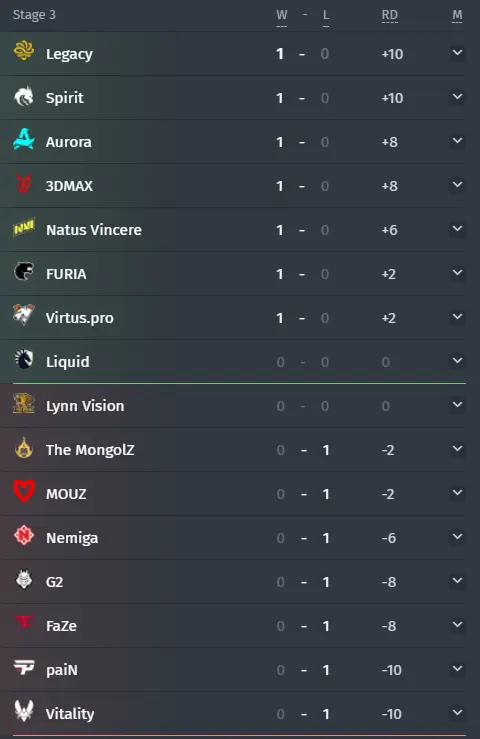
Task: Click the MOUZ heart logo
Action: coord(24,492)
